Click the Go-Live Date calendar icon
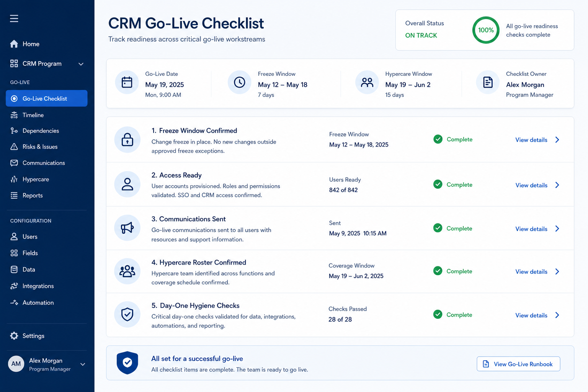 127,82
